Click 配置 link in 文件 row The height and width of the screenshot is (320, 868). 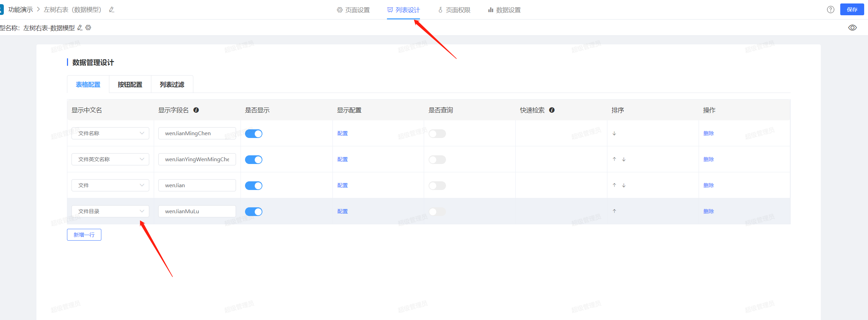[343, 185]
